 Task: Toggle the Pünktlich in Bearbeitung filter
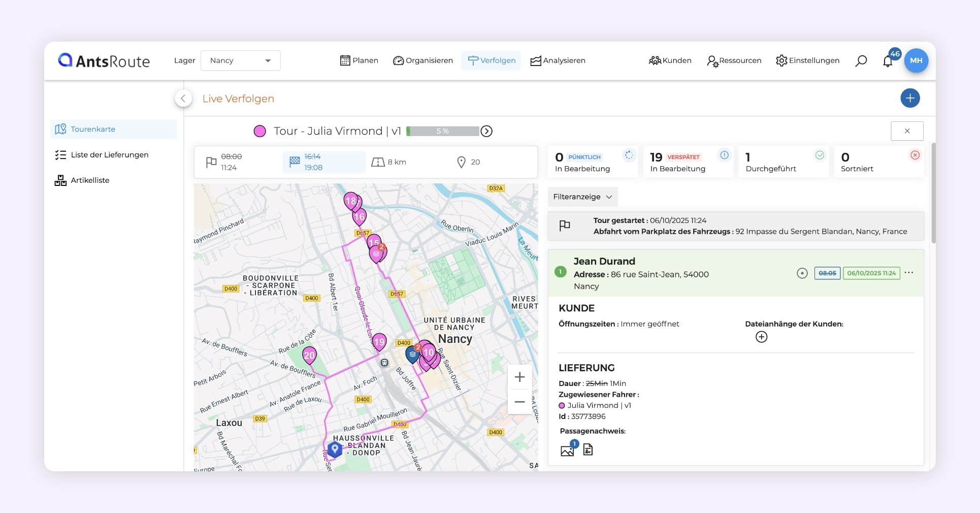[x=592, y=162]
